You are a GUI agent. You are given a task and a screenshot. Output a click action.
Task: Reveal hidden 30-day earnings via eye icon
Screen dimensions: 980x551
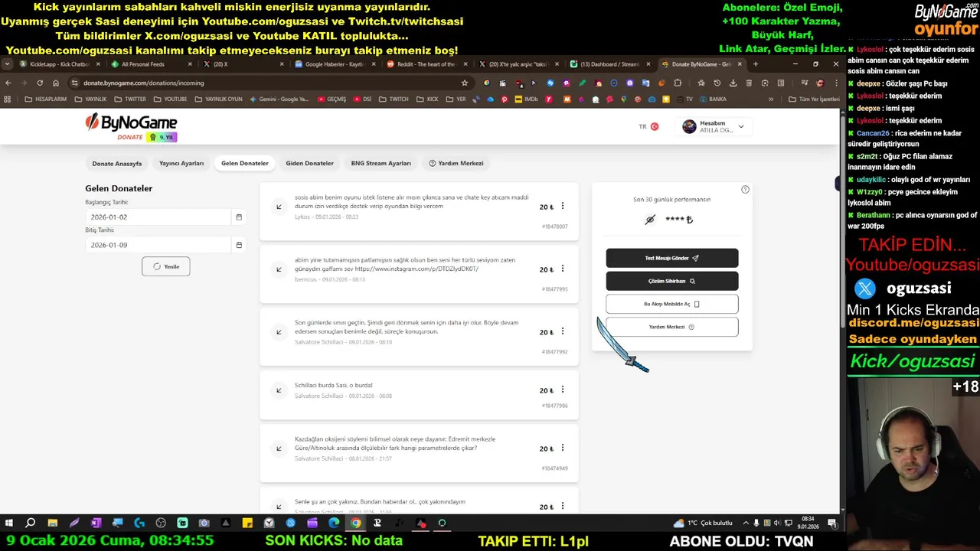click(650, 220)
